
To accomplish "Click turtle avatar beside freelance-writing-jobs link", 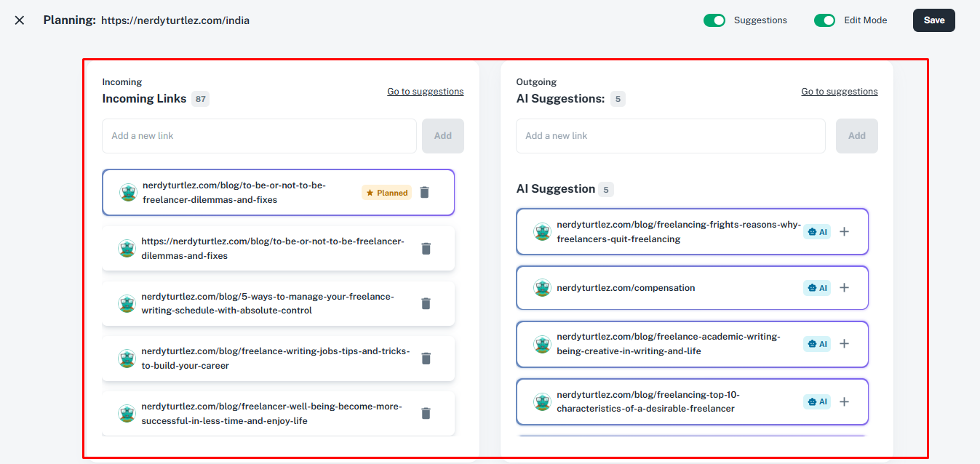I will coord(127,359).
